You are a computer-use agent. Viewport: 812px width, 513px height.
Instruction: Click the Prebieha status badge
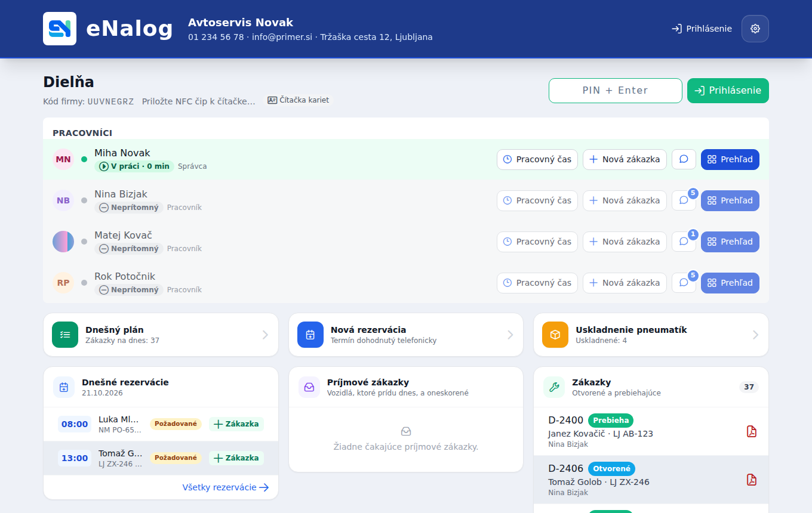click(611, 420)
